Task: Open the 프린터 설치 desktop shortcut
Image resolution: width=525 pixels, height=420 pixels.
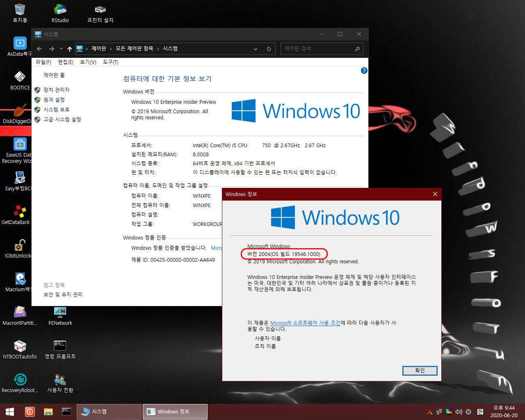Action: (100, 13)
